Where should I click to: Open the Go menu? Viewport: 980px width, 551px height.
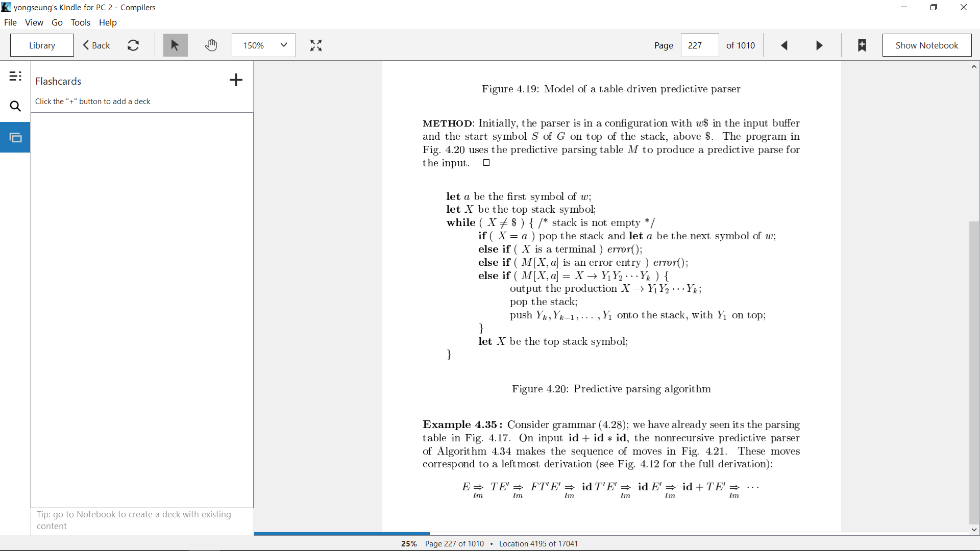pyautogui.click(x=57, y=22)
